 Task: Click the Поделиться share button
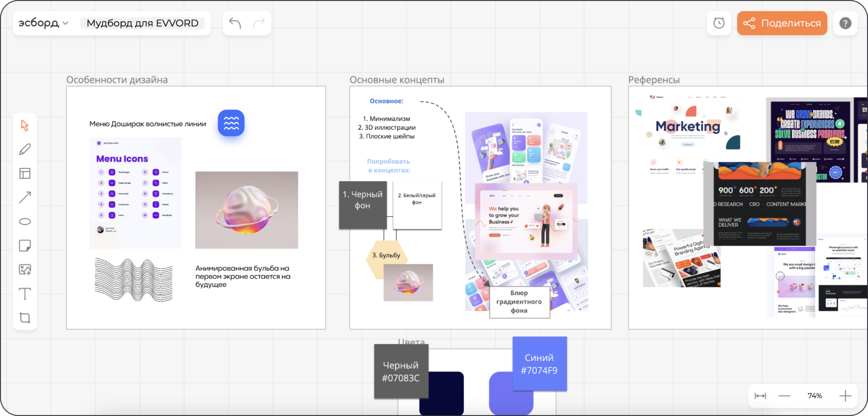tap(782, 23)
